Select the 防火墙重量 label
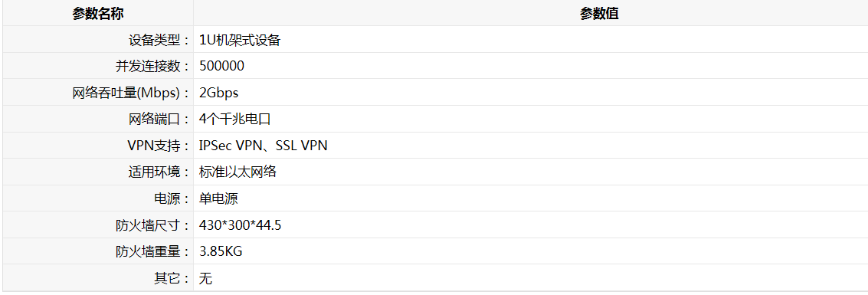This screenshot has height=295, width=868. pyautogui.click(x=152, y=252)
